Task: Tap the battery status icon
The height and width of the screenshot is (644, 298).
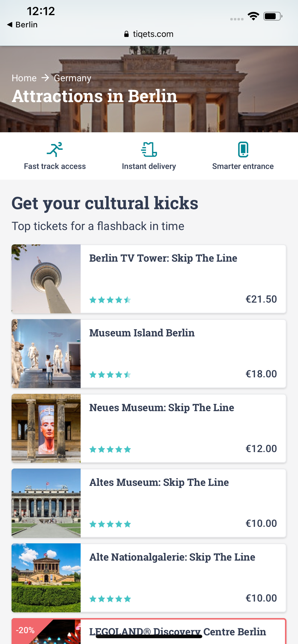Action: [x=273, y=16]
